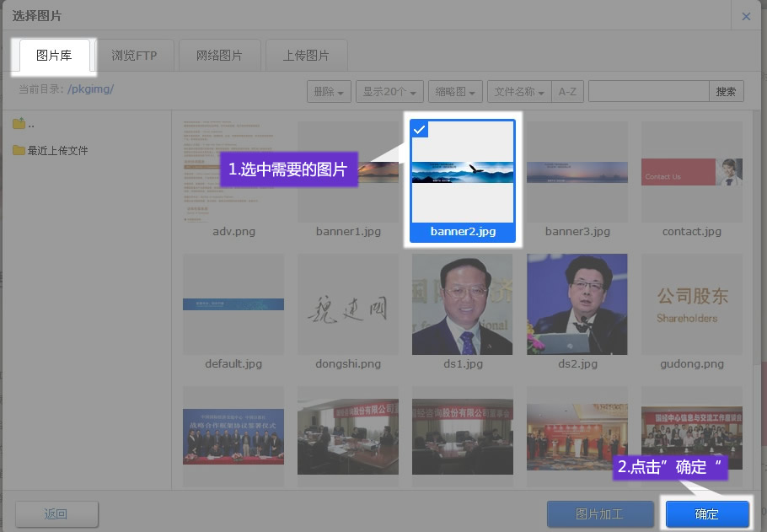Select the gudong.png thumbnail
Viewport: 767px width, 532px height.
tap(691, 304)
